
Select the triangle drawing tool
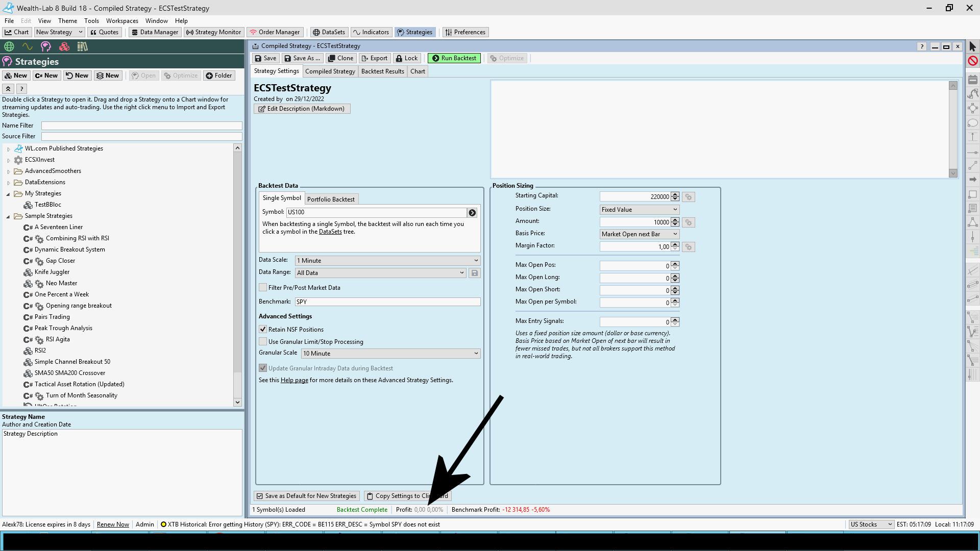pyautogui.click(x=973, y=222)
